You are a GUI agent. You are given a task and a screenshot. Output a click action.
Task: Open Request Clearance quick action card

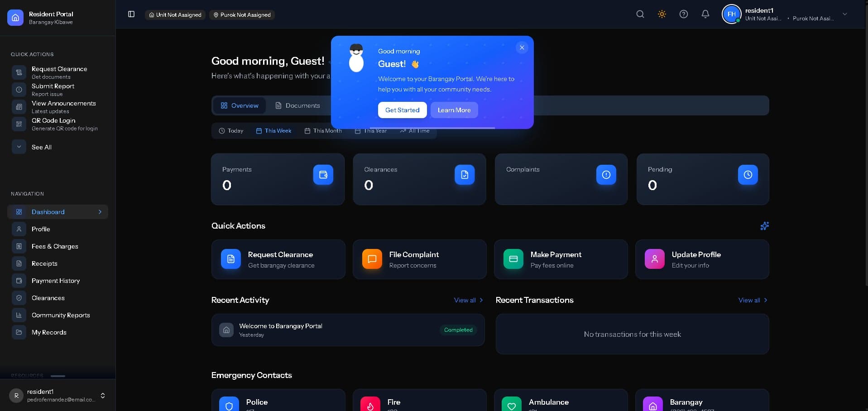click(278, 259)
